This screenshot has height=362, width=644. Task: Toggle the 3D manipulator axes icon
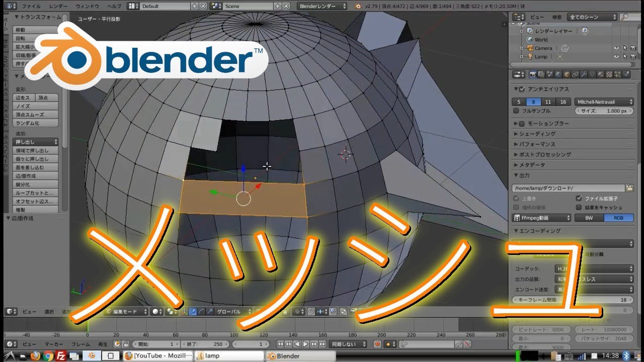[x=185, y=312]
